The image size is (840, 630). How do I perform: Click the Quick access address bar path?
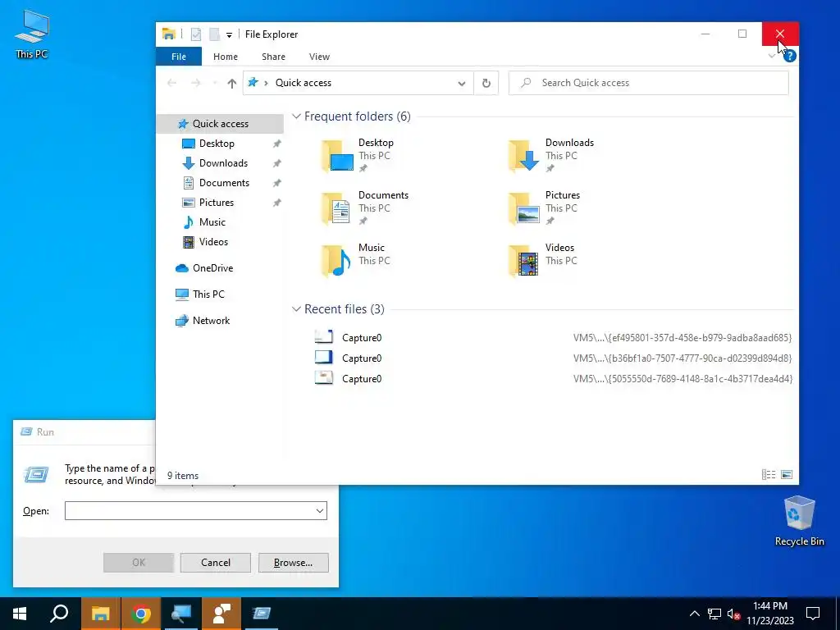[304, 83]
